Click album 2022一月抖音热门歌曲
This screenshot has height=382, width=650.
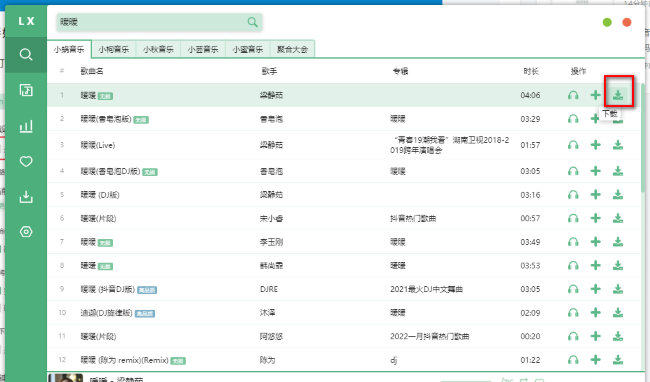point(429,336)
